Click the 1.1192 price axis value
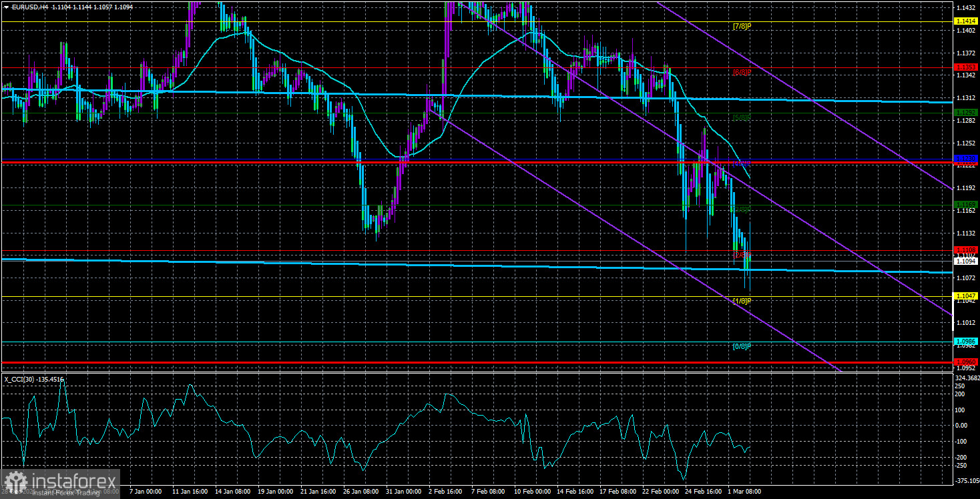 [x=967, y=188]
